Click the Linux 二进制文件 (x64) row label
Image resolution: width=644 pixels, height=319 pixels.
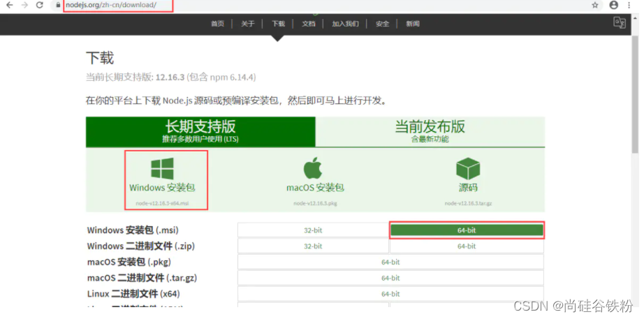(133, 294)
